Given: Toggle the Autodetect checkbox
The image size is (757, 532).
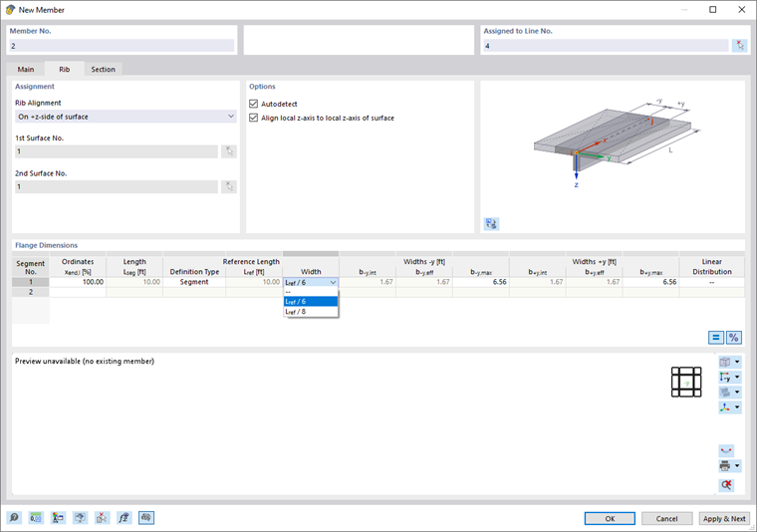Looking at the screenshot, I should pyautogui.click(x=253, y=104).
